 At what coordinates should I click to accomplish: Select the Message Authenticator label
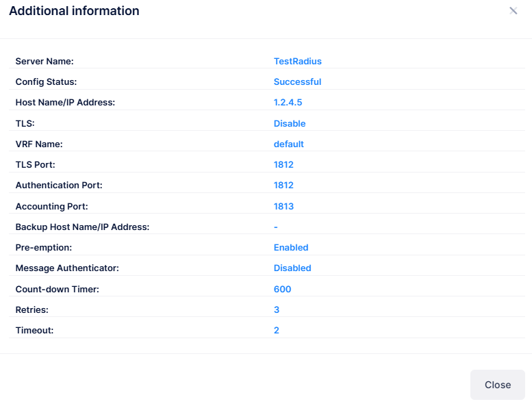pos(67,268)
